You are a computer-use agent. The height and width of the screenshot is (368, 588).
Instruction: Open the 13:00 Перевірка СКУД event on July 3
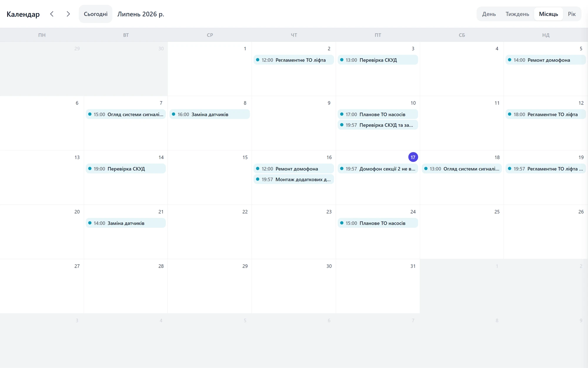pyautogui.click(x=378, y=60)
